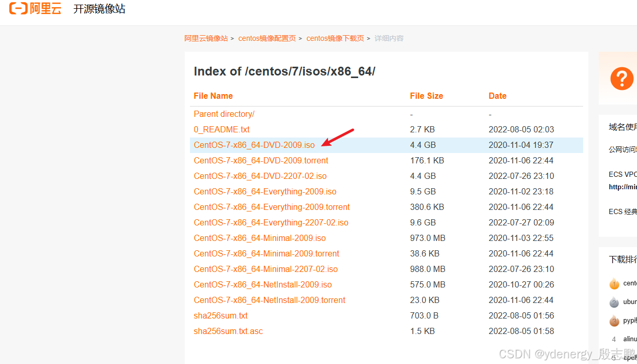Viewport: 637px width, 364px height.
Task: Download CentOS-7-x86_64-NetInstall-2009.iso
Action: pos(263,284)
